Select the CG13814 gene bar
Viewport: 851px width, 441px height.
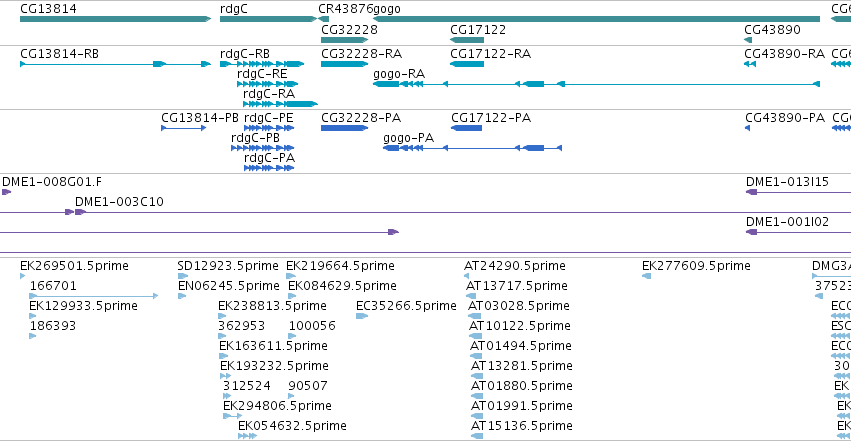click(115, 19)
